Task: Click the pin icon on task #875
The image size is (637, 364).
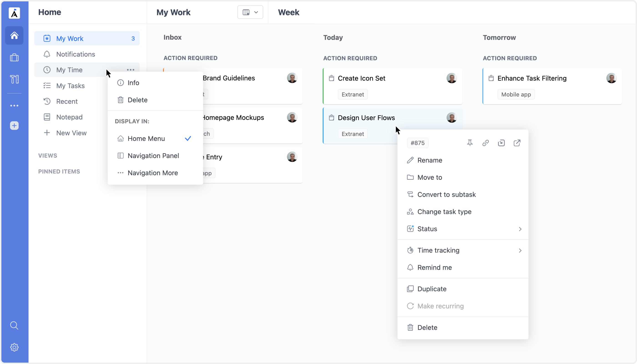Action: pyautogui.click(x=469, y=143)
